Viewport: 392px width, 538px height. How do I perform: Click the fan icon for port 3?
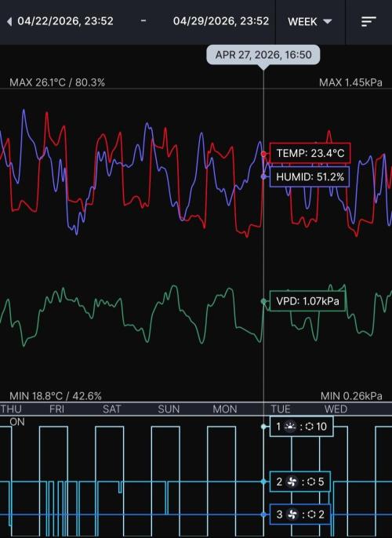292,514
